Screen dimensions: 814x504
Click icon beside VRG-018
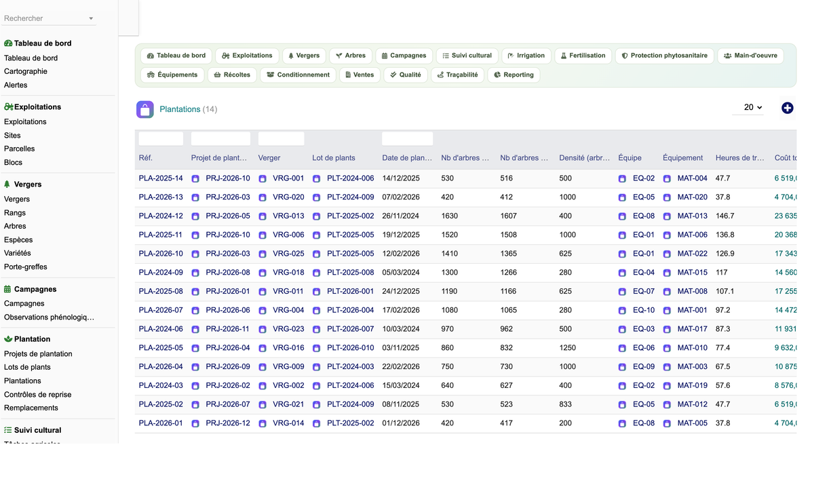(x=263, y=273)
